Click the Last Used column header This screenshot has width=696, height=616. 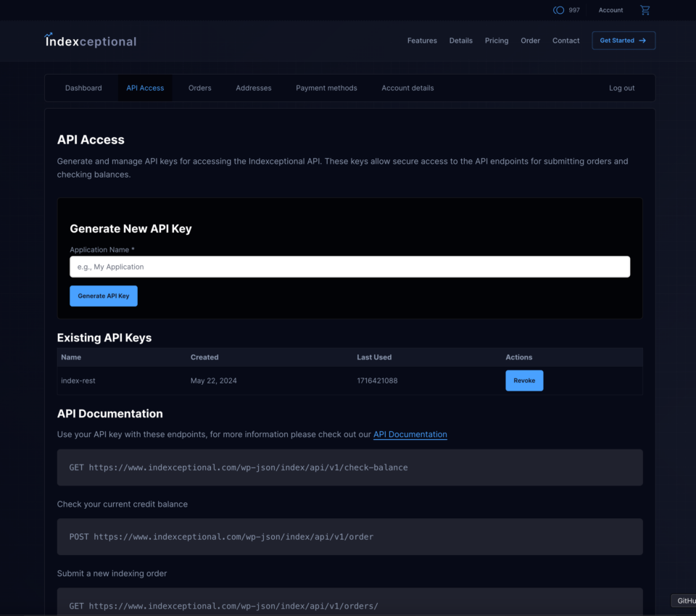click(374, 357)
